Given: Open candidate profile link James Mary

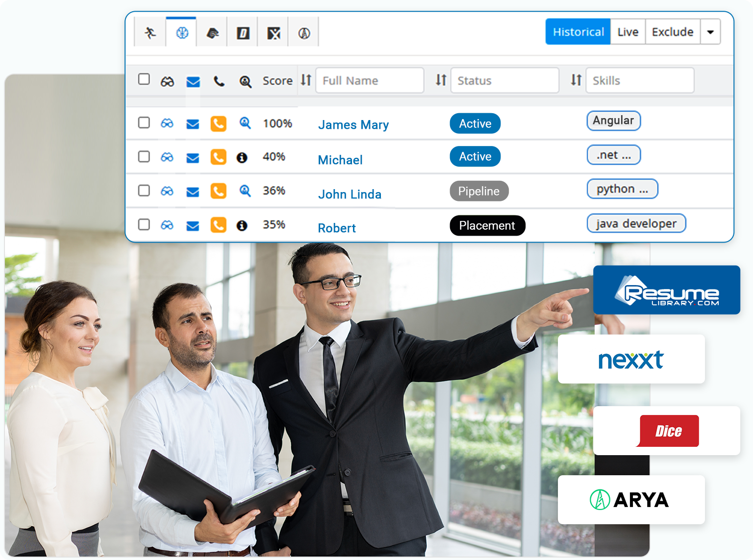Looking at the screenshot, I should 353,125.
